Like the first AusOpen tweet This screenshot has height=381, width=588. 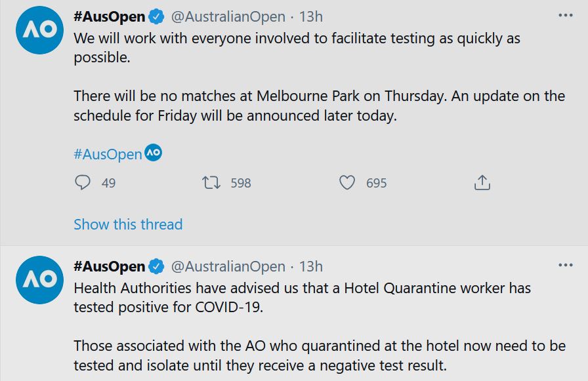[347, 182]
